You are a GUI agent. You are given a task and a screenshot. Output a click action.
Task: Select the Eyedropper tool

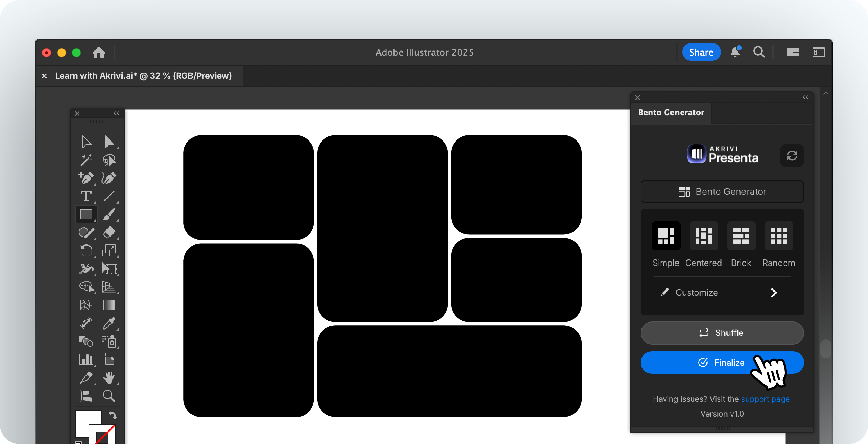coord(109,323)
